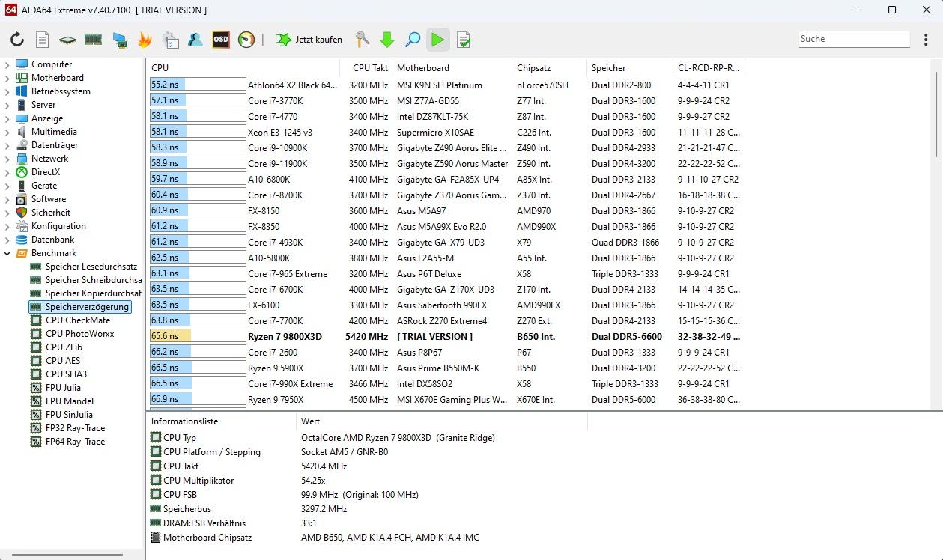Viewport: 943px width, 560px height.
Task: Open the FP32 Ray-Trace benchmark
Action: tap(75, 428)
